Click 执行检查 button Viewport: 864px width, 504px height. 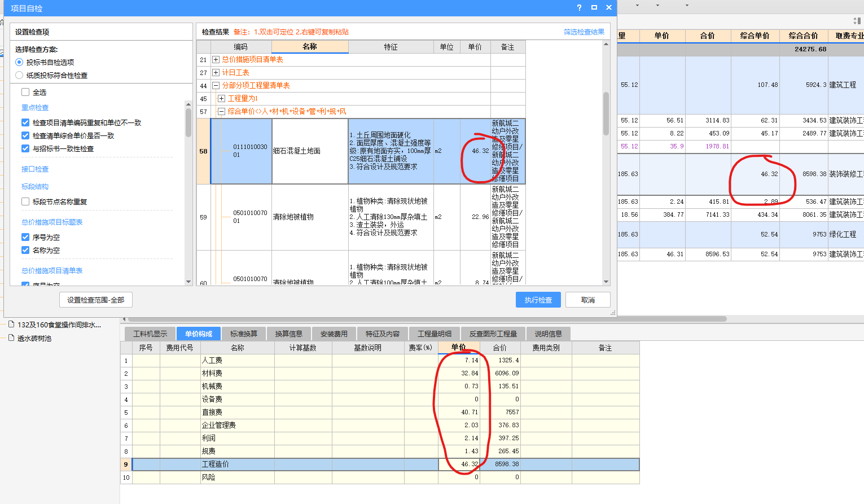tap(538, 300)
